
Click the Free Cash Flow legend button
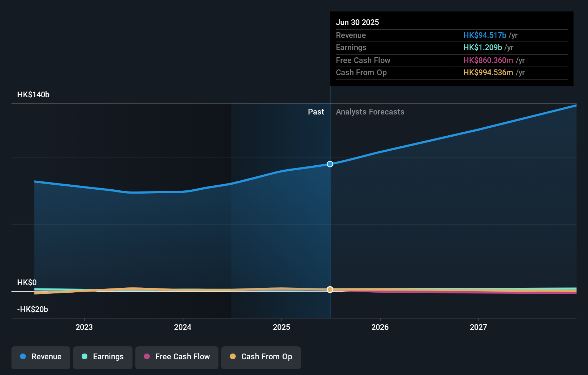(x=177, y=357)
